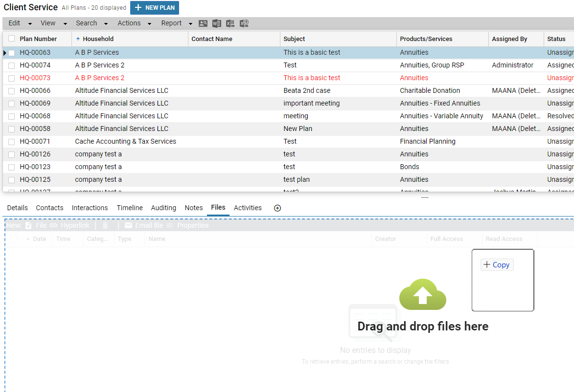The image size is (574, 392).
Task: Open the Report dropdown menu
Action: pyautogui.click(x=177, y=23)
